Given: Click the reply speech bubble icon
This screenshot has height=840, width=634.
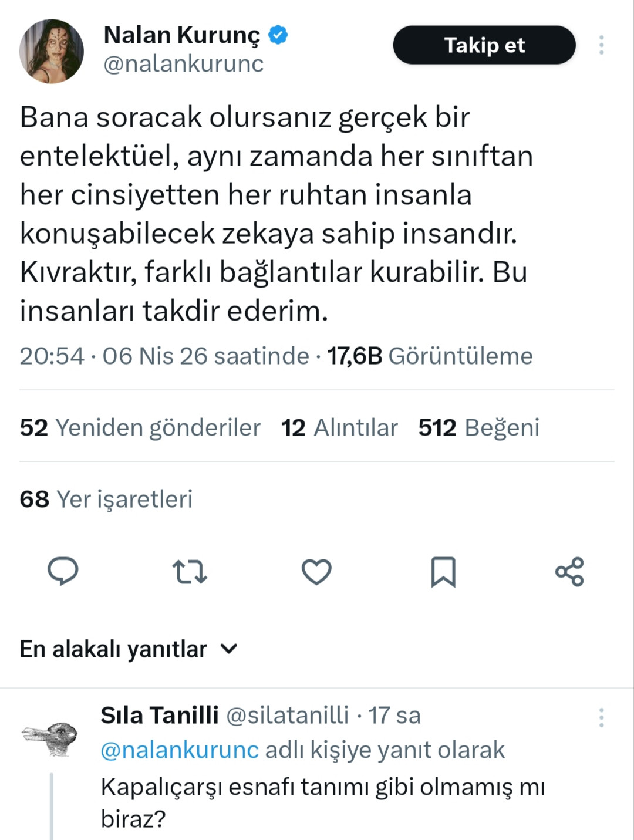Looking at the screenshot, I should click(63, 571).
